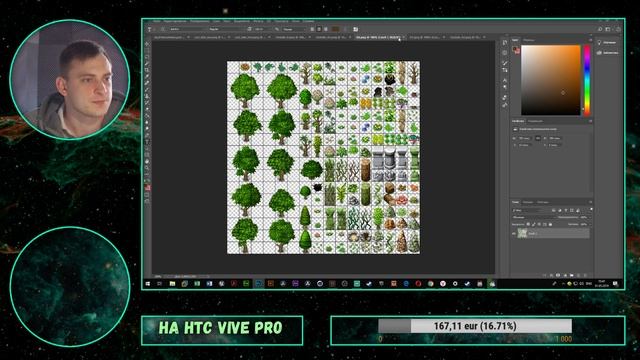Open the anti-aliasing method dropdown

tap(293, 29)
